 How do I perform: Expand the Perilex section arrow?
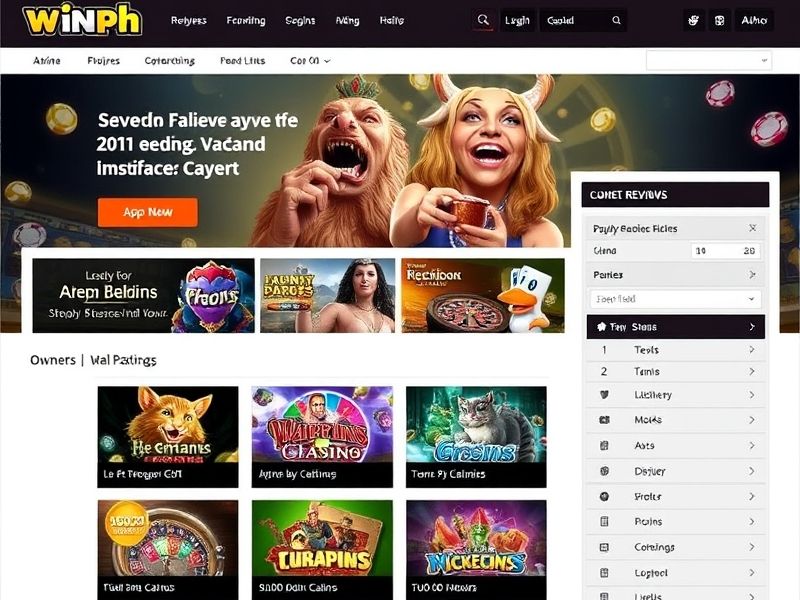(x=752, y=274)
